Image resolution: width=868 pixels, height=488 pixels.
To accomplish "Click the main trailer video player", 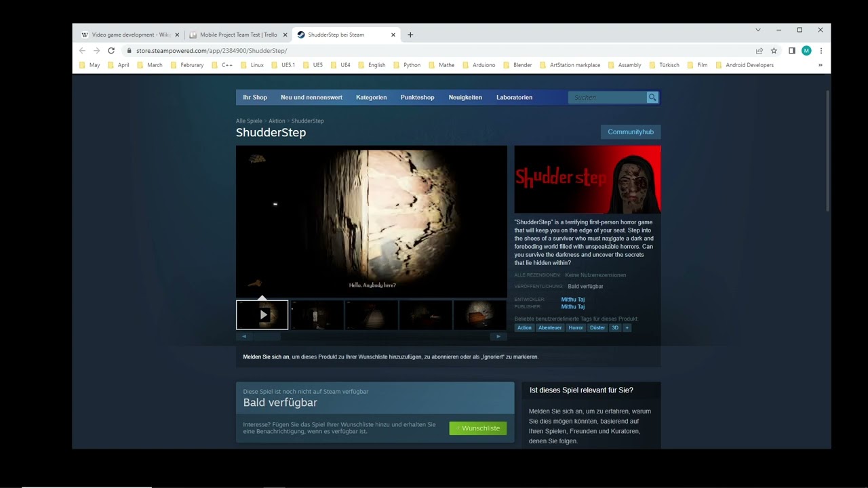I will [372, 222].
